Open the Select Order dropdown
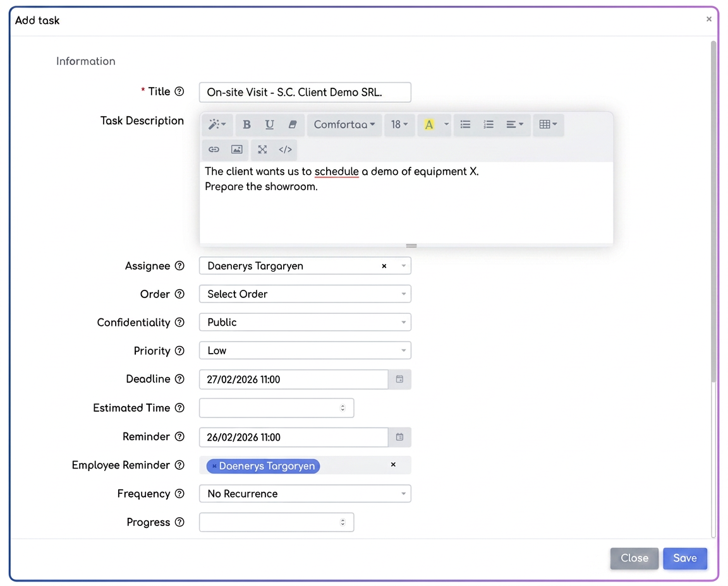This screenshot has width=728, height=586. [x=305, y=294]
